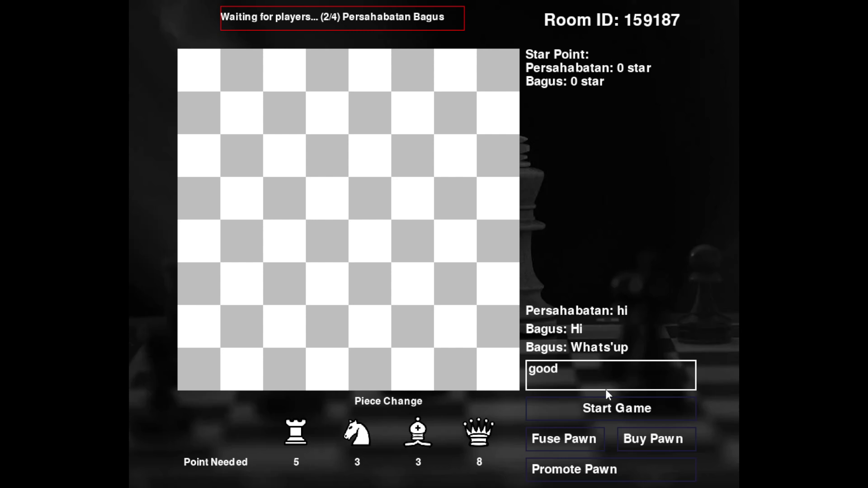The height and width of the screenshot is (488, 868).
Task: Click the bottom-left gray board square
Action: pyautogui.click(x=199, y=369)
